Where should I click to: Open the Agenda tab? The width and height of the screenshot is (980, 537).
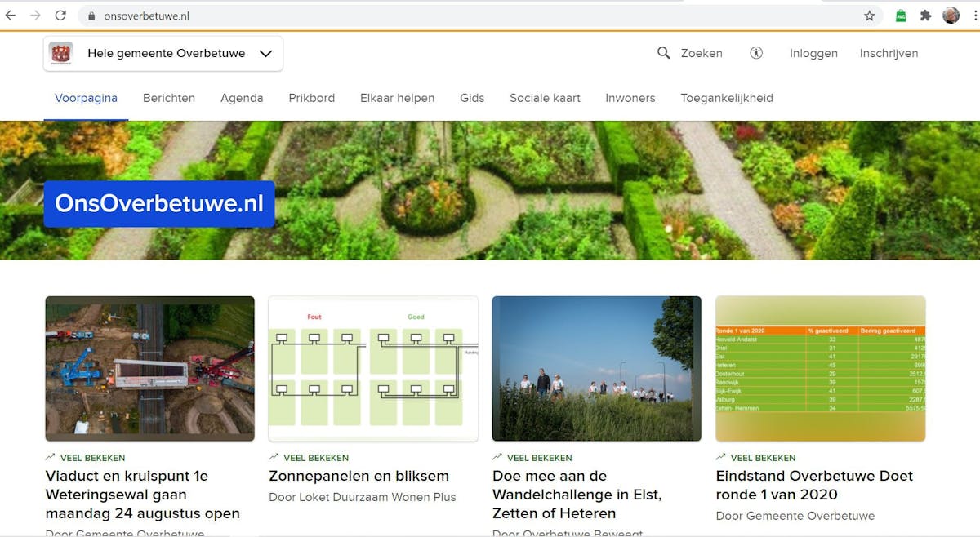tap(242, 98)
